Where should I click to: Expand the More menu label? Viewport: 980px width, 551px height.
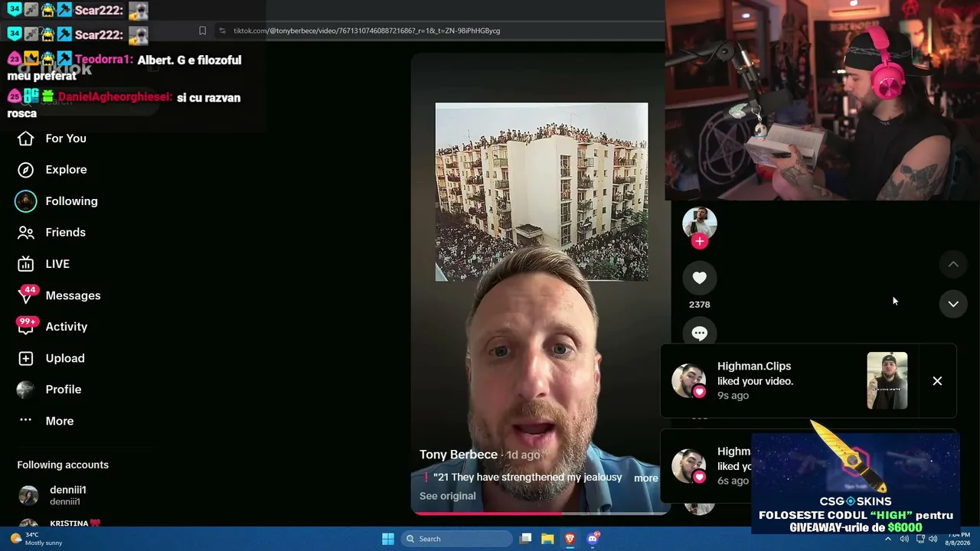pyautogui.click(x=59, y=421)
